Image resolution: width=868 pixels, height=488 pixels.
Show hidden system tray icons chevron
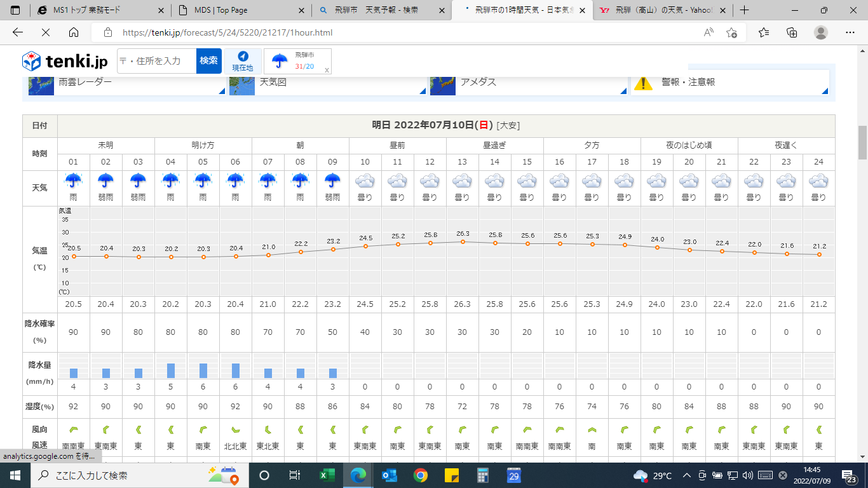coord(686,475)
